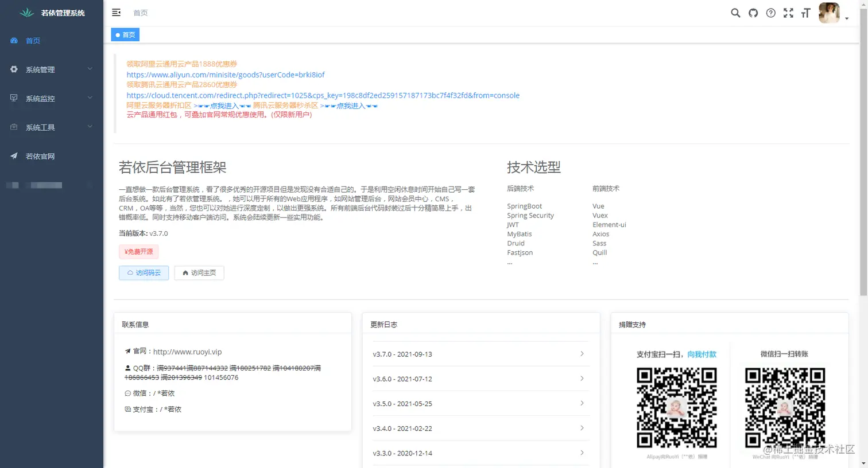Expand the 系统管理 sidebar submenu

pyautogui.click(x=52, y=69)
